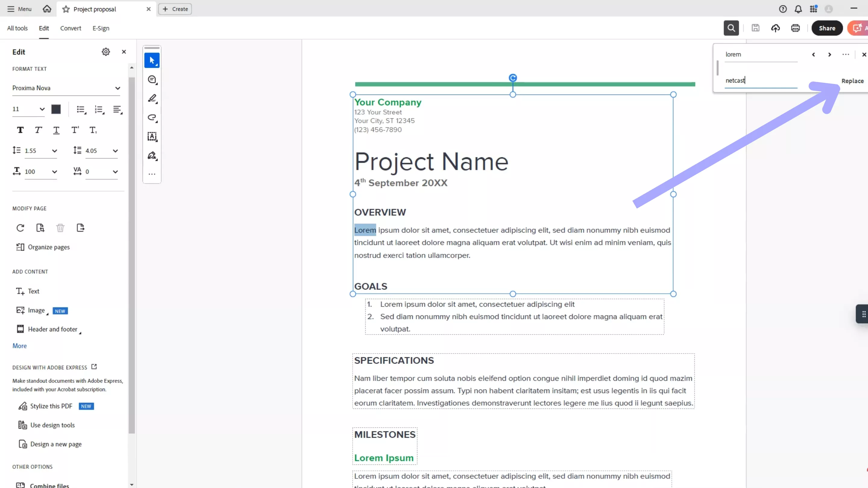Choose the Add text box tool
The width and height of the screenshot is (868, 488).
tap(152, 137)
